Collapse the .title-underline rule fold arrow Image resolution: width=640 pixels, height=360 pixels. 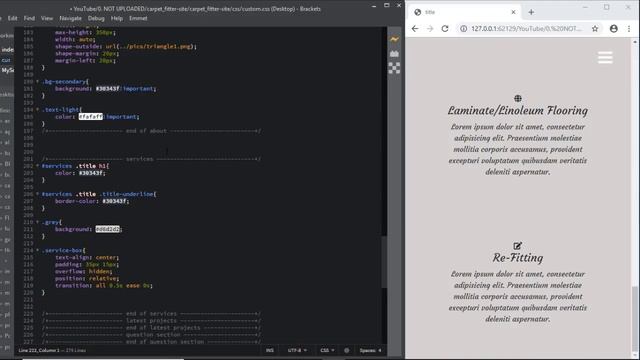pyautogui.click(x=38, y=194)
